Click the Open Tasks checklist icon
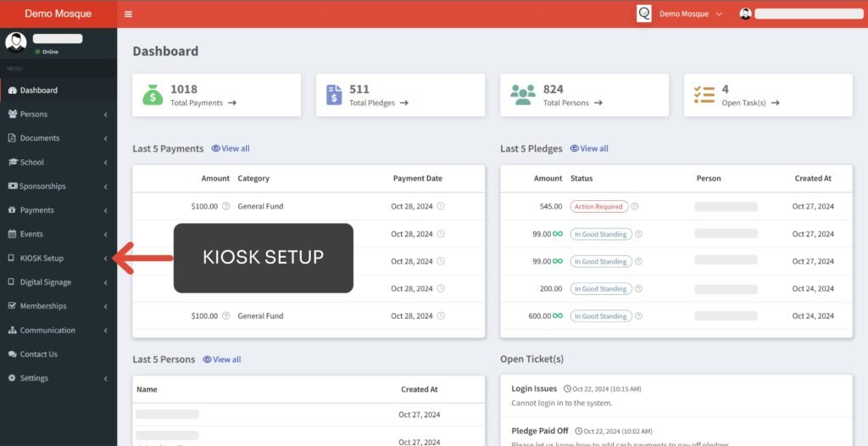Screen dimensions: 868x446 point(704,95)
